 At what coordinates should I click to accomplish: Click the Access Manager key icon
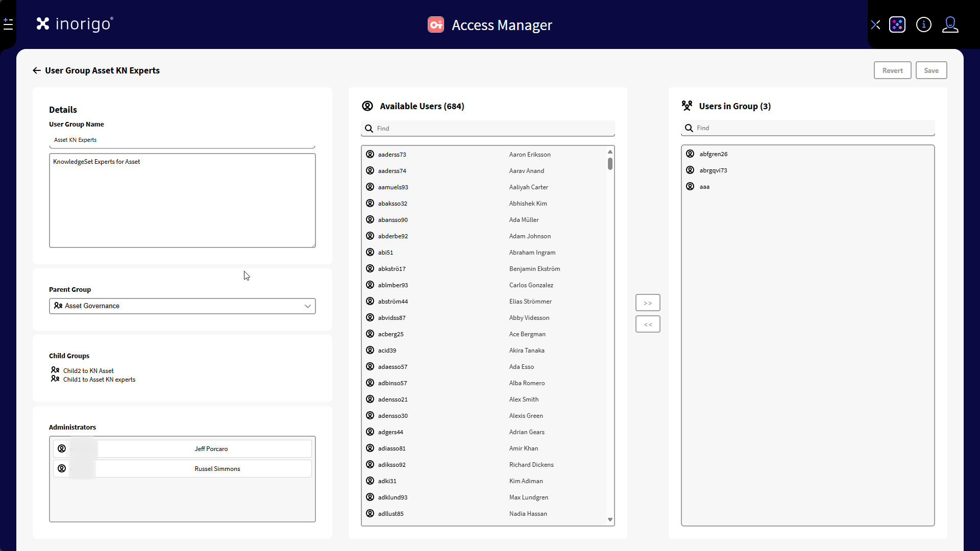pyautogui.click(x=435, y=24)
